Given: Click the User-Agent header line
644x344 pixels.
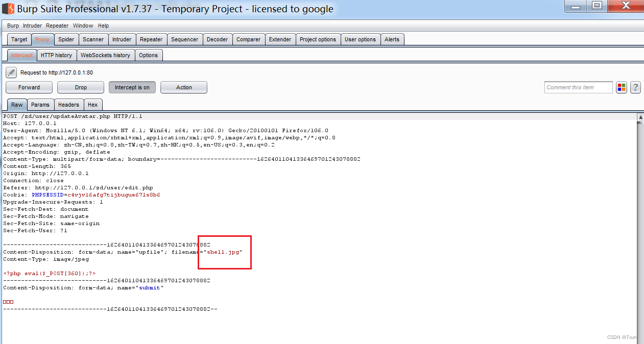Looking at the screenshot, I should (166, 131).
